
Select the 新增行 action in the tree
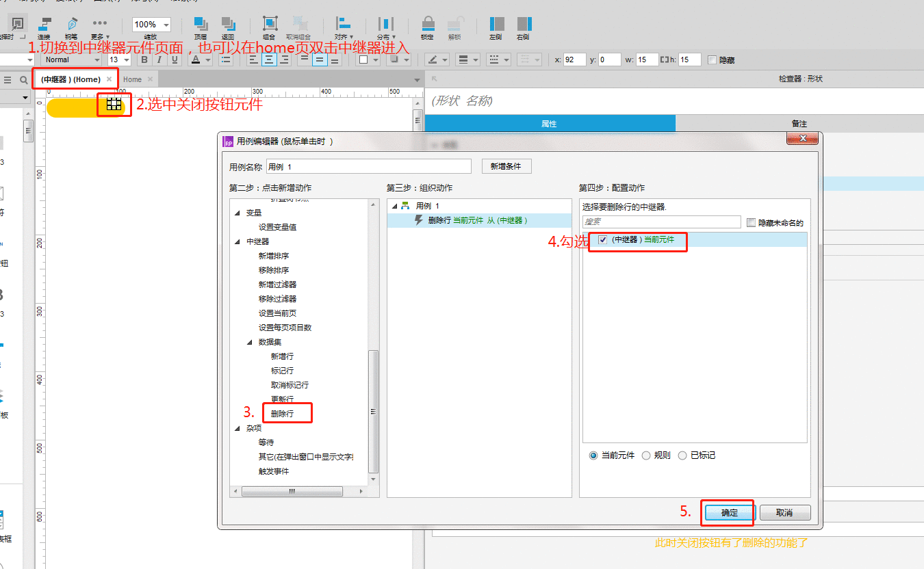[x=282, y=356]
